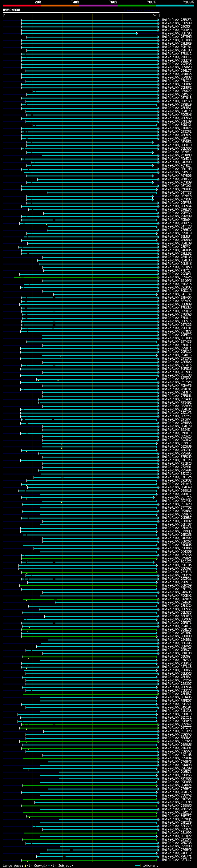Click the cyan ~100% identity legend segment
Viewport: 197px width, 868px height.
coord(175,6)
